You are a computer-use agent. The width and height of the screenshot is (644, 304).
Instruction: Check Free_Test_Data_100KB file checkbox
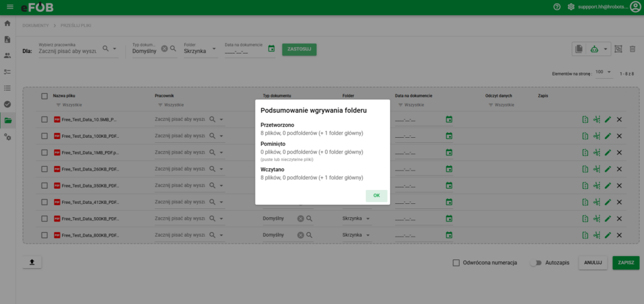coord(45,136)
